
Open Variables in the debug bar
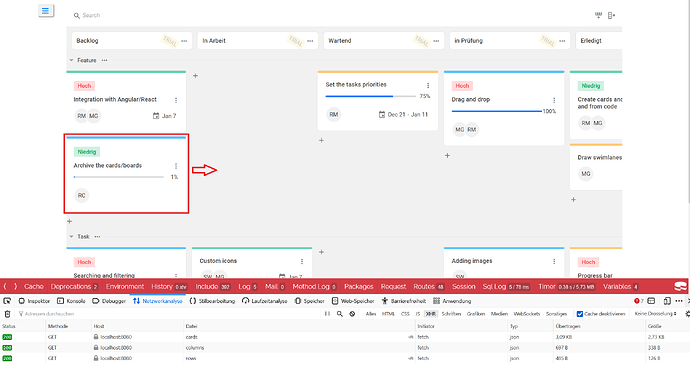[x=620, y=287]
